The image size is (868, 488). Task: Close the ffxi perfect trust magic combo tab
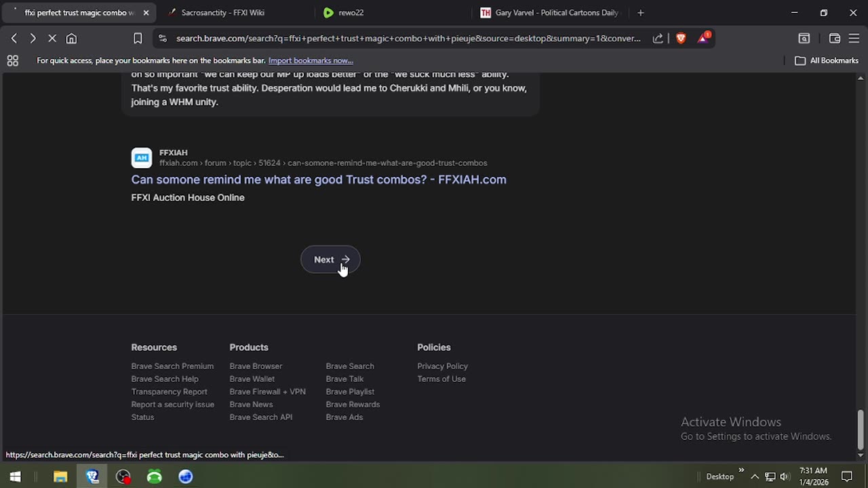pyautogui.click(x=146, y=12)
